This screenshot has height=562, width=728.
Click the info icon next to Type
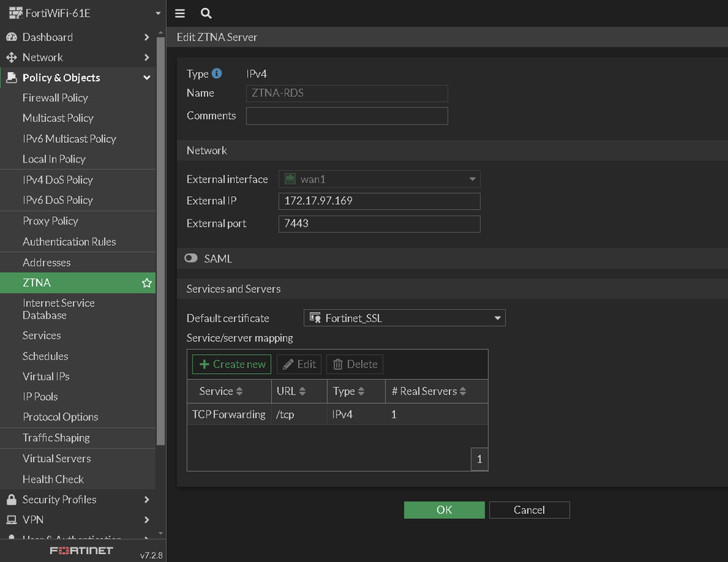point(216,74)
